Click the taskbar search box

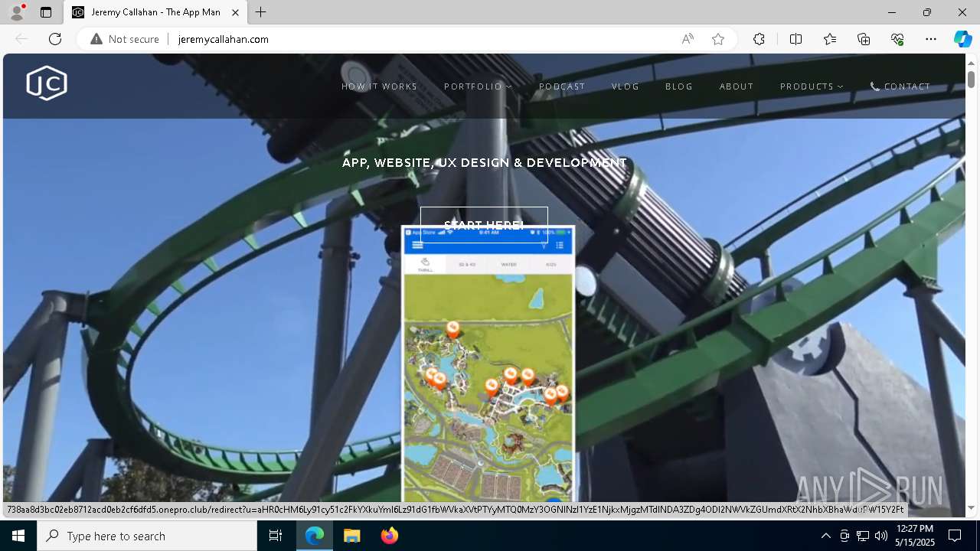pyautogui.click(x=147, y=536)
